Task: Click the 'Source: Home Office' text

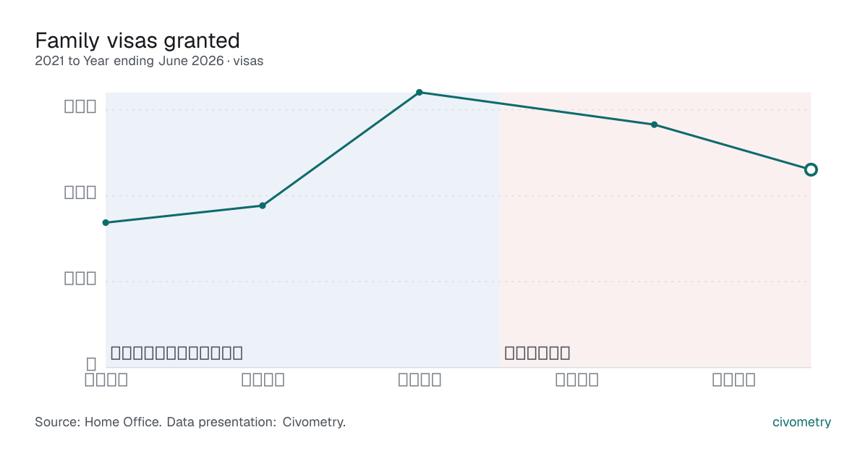Action: point(98,422)
